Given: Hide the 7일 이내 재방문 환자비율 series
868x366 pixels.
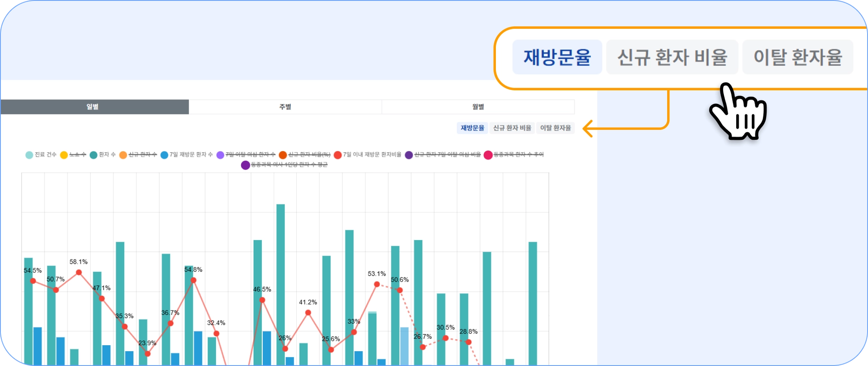Looking at the screenshot, I should [x=367, y=155].
